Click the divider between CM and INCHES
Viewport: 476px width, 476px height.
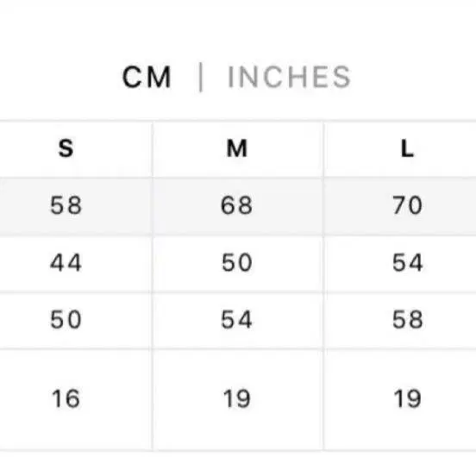[200, 77]
